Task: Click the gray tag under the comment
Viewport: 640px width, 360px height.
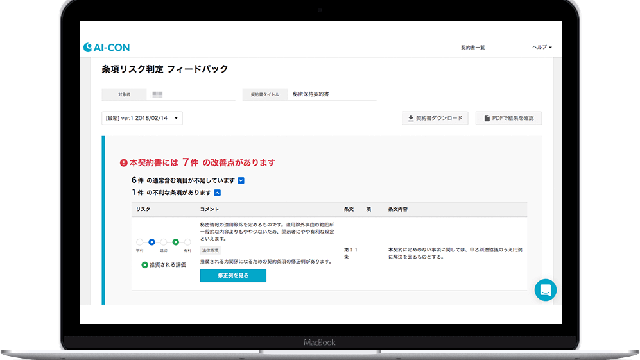Action: 210,250
